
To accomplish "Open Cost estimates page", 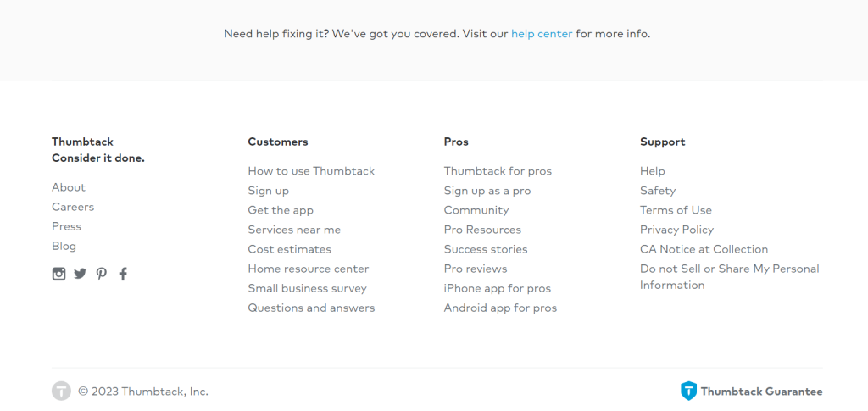I will 290,249.
